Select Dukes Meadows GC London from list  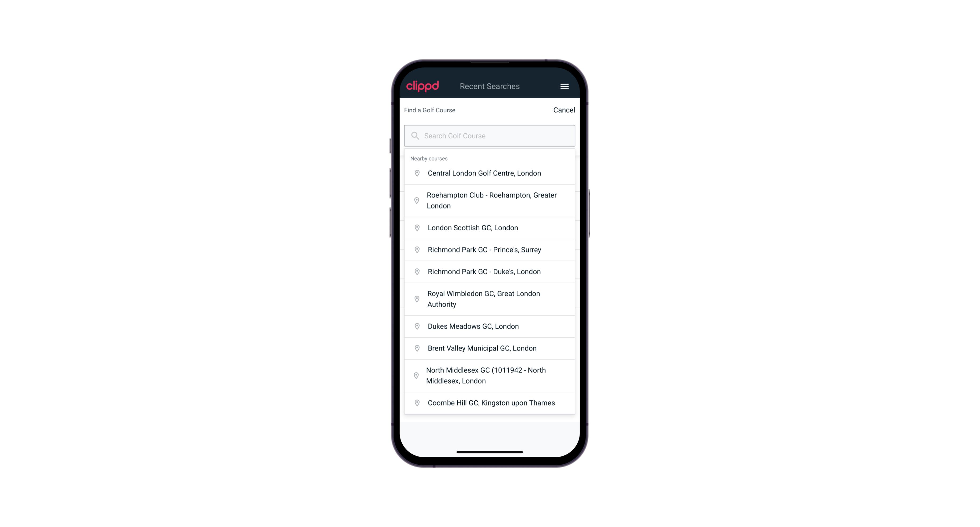490,326
